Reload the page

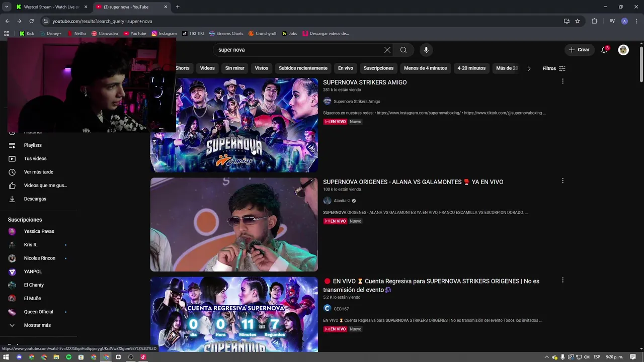[31, 21]
